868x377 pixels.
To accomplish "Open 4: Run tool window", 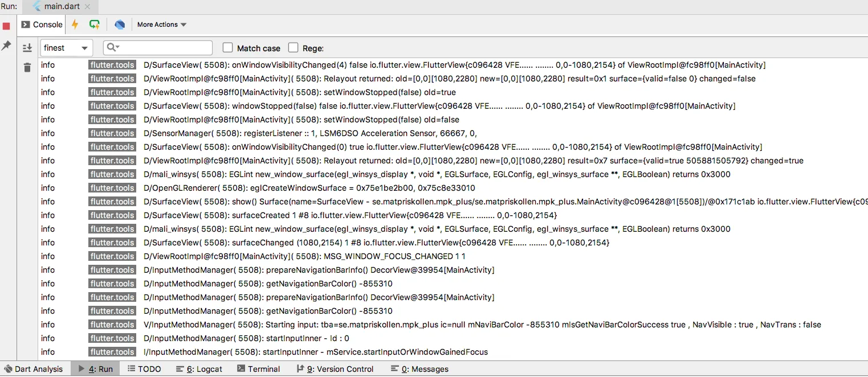I will tap(96, 369).
